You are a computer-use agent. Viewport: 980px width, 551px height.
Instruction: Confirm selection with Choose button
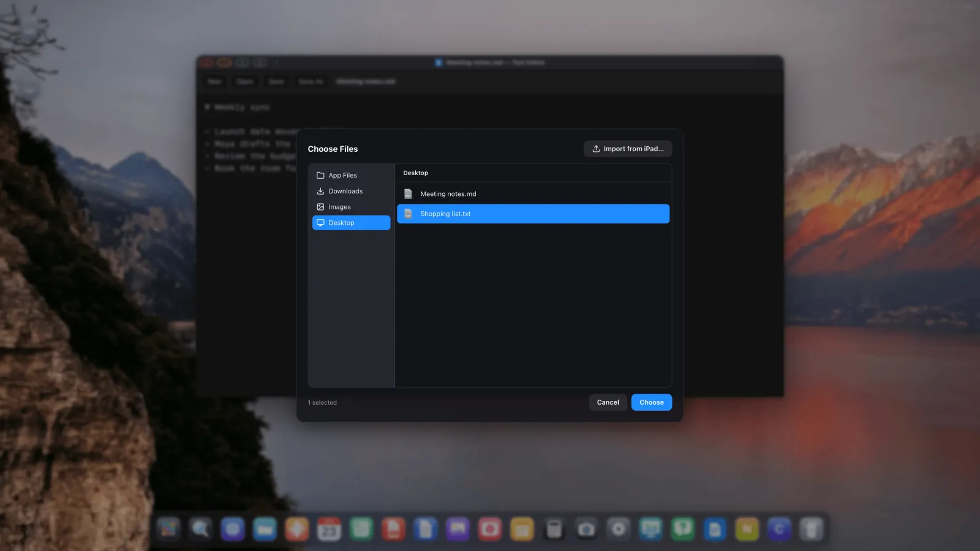pos(651,402)
